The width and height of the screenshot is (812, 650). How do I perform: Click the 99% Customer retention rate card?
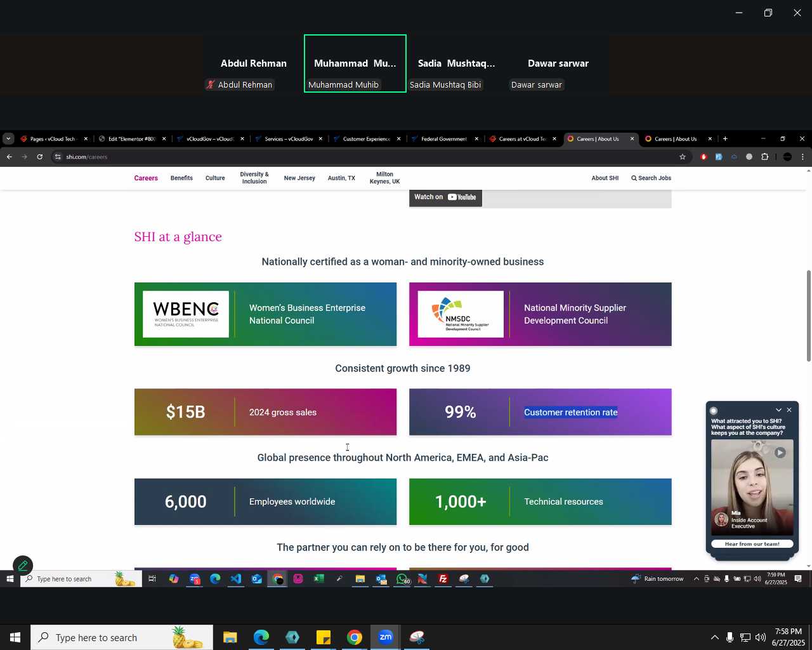tap(540, 412)
